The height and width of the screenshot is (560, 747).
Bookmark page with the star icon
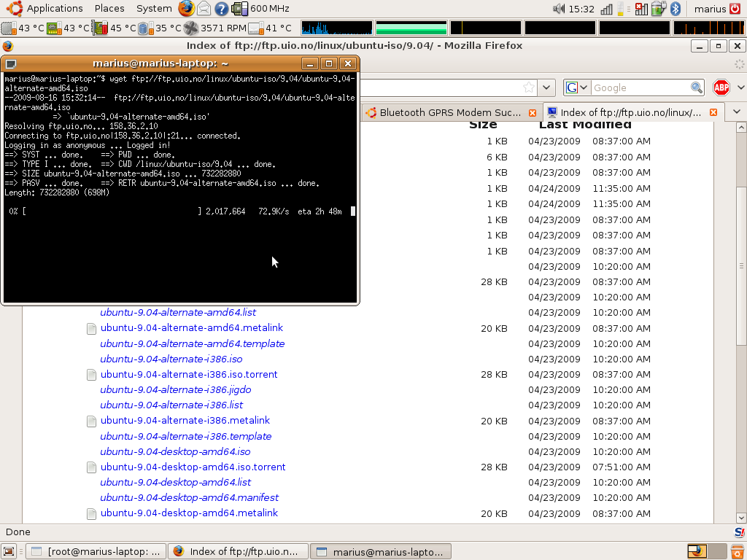pos(528,87)
